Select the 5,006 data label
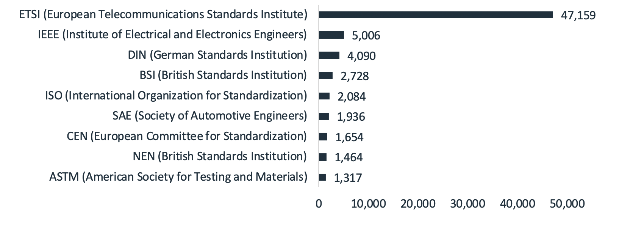Viewport: 644px width, 230px height. point(366,36)
